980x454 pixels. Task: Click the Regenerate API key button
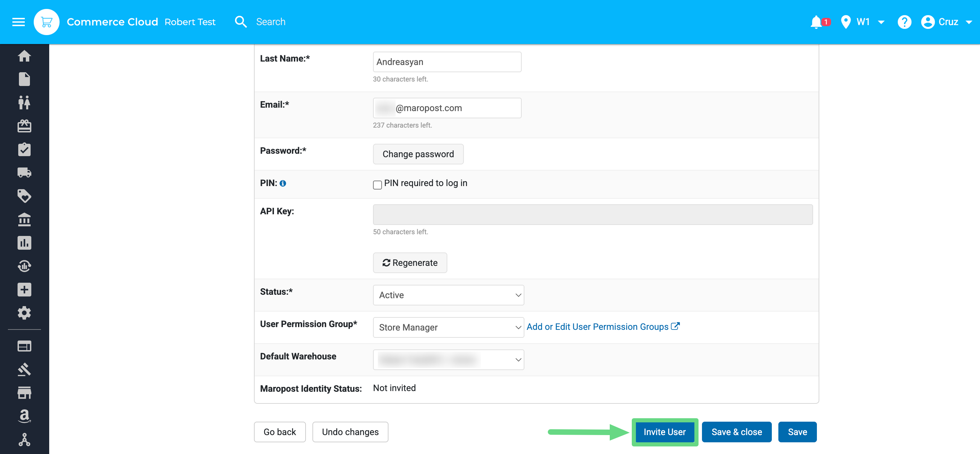[410, 262]
